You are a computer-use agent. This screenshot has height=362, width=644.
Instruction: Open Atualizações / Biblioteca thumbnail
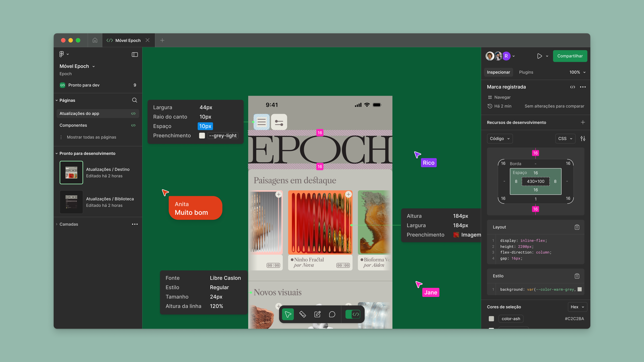[71, 202]
